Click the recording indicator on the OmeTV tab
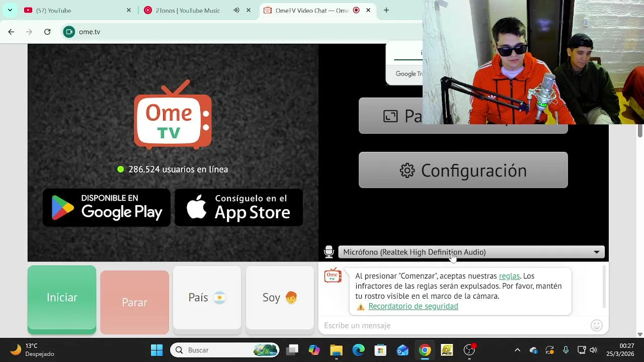This screenshot has width=644, height=362. pos(356,10)
